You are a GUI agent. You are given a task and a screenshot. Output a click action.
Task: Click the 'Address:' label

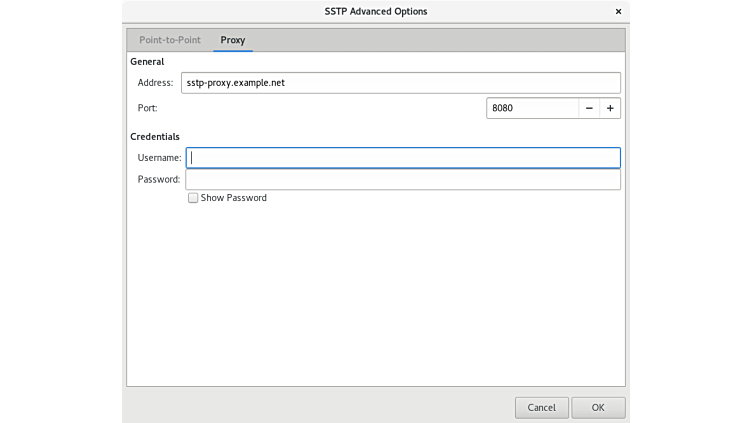[x=155, y=83]
